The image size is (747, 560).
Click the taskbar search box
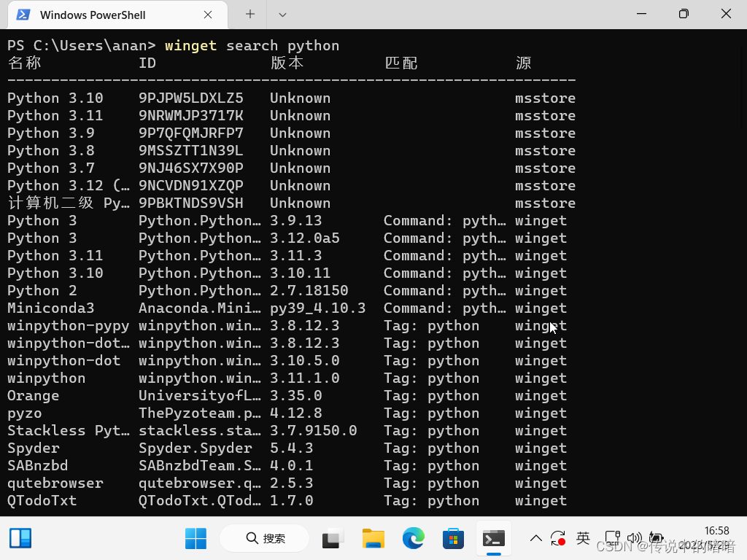[265, 539]
